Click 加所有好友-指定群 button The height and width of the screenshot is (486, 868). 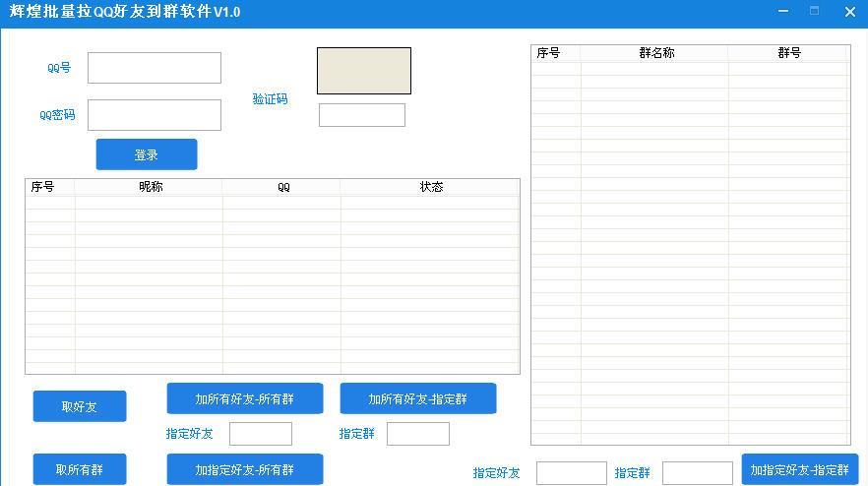click(x=418, y=398)
